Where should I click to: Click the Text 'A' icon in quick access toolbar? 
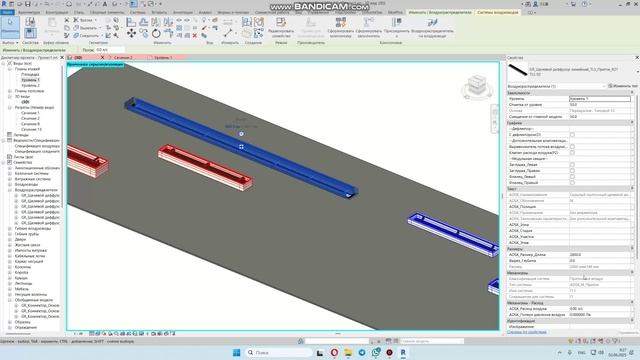[x=105, y=4]
